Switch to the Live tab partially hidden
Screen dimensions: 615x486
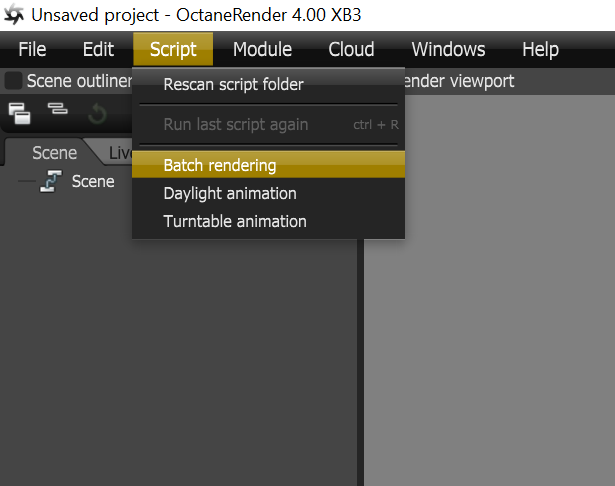pos(118,153)
